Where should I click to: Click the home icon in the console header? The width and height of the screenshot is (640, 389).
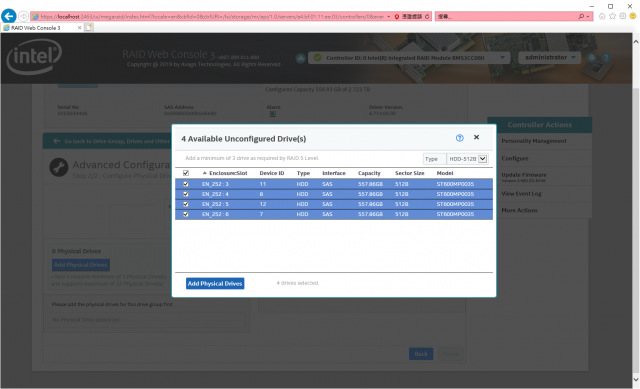click(x=301, y=58)
